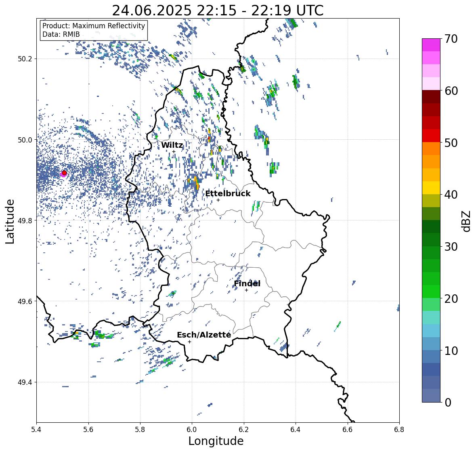Click the longitude tick label 6.4
The image size is (476, 451).
click(x=296, y=429)
